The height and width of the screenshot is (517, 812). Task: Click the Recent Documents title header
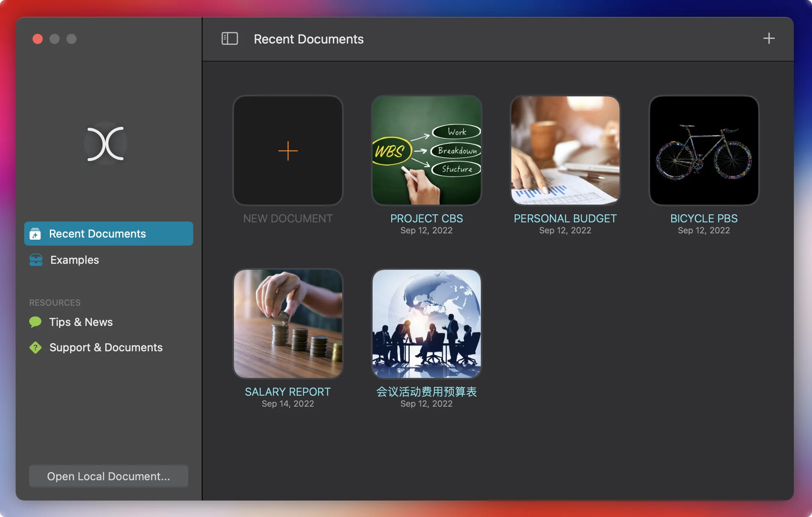(x=308, y=39)
